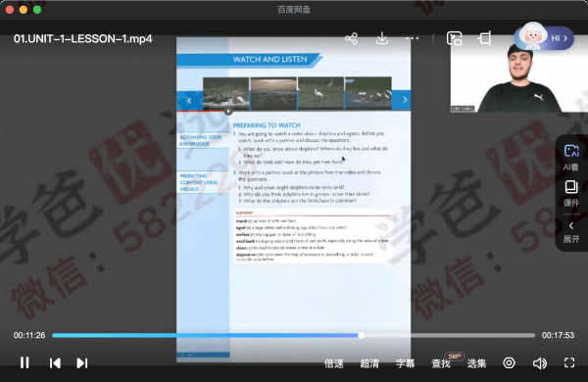Toggle 字幕 subtitles
588x382 pixels.
(x=406, y=363)
